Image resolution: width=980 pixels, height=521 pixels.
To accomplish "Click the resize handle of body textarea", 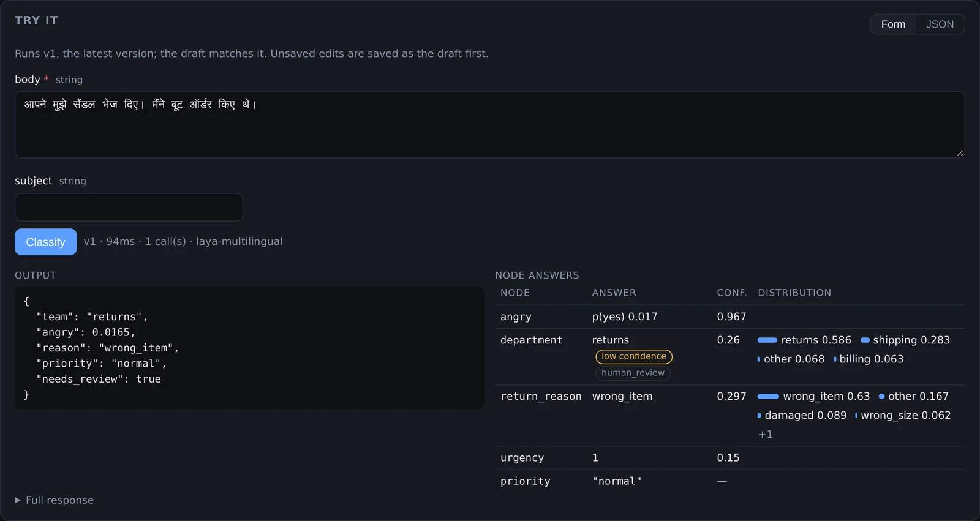I will [x=960, y=153].
